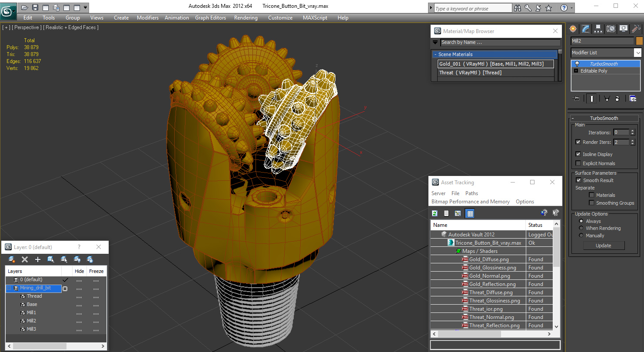The height and width of the screenshot is (352, 644).
Task: Collapse the Mining_drill_bit layer
Action: coord(9,288)
